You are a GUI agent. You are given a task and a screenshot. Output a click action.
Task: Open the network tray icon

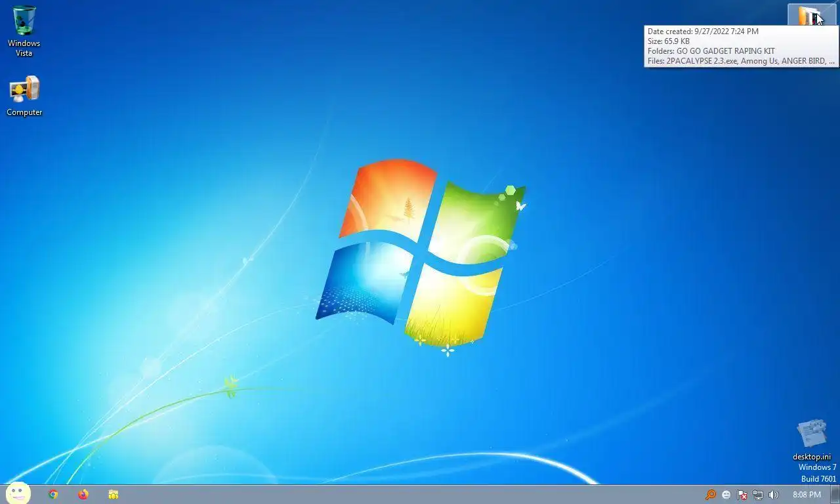(758, 495)
